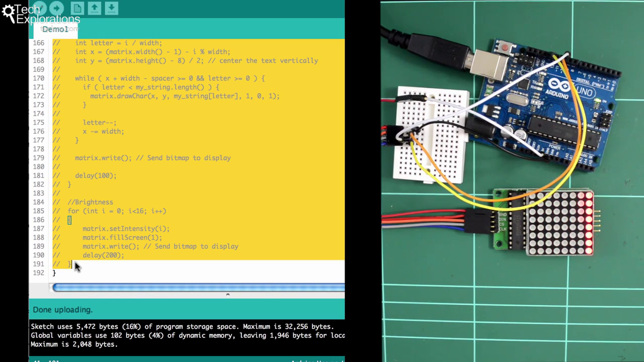Click the Upload arrow button in toolbar

56,8
